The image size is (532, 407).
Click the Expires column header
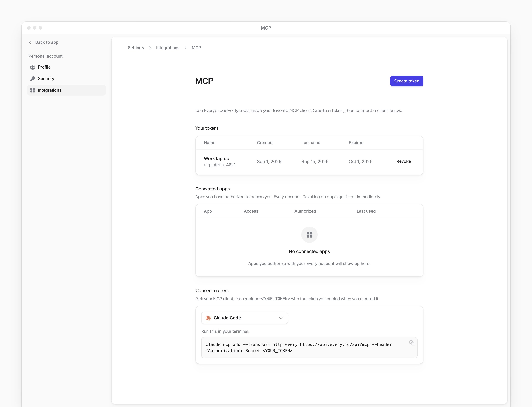click(356, 143)
